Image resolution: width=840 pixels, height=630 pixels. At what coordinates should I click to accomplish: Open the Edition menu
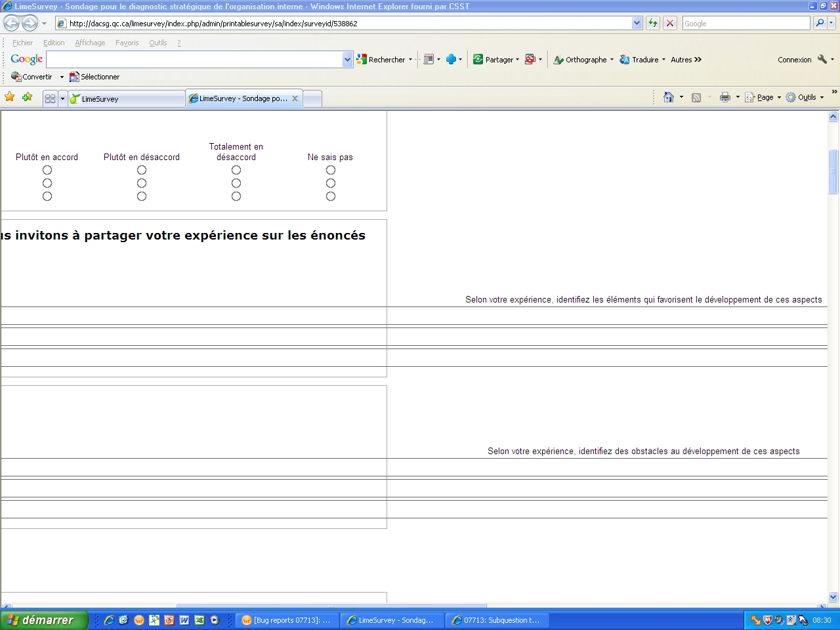tap(54, 43)
